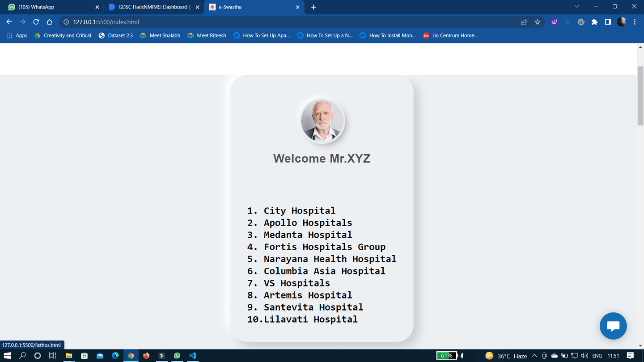The height and width of the screenshot is (362, 644).
Task: Bookmark this page with star
Action: coord(538,22)
